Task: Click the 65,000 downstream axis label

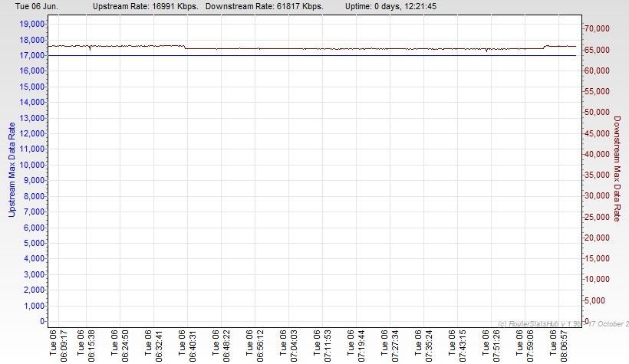Action: point(598,50)
